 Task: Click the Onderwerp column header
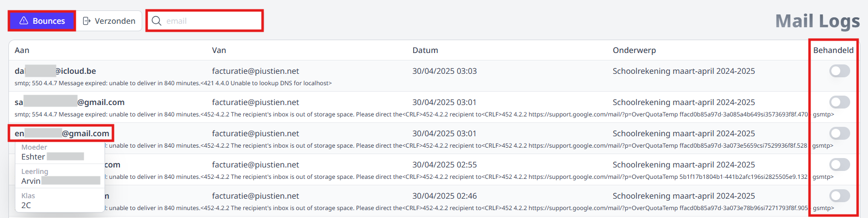[x=634, y=50]
